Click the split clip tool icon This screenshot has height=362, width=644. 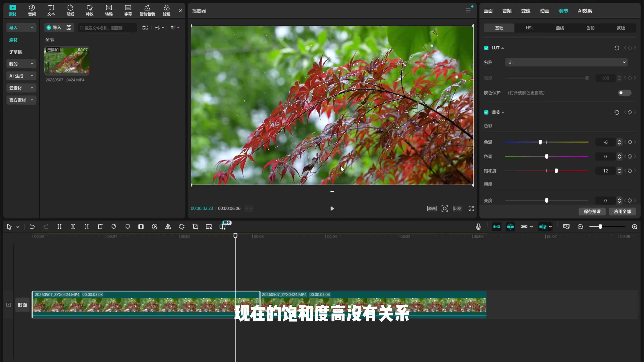point(60,227)
